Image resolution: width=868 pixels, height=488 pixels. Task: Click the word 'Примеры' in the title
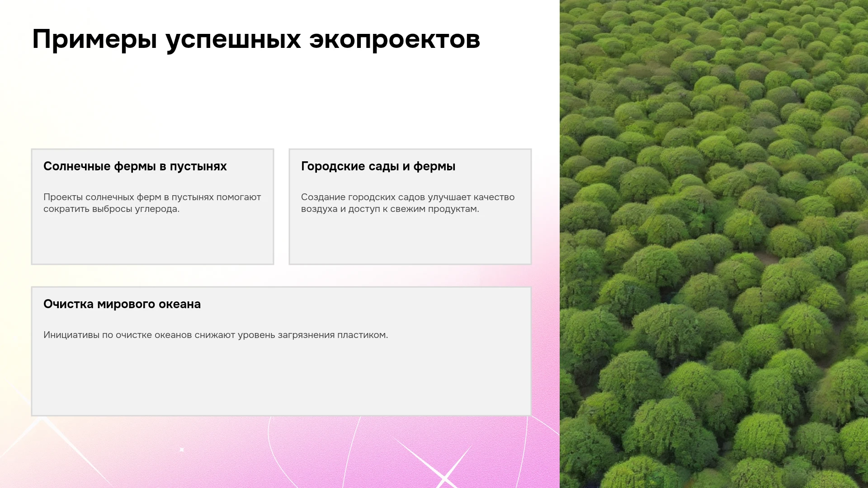coord(94,39)
